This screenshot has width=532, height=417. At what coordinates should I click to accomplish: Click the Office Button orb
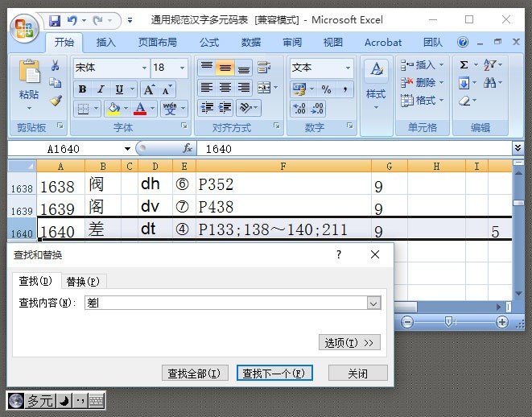click(24, 29)
